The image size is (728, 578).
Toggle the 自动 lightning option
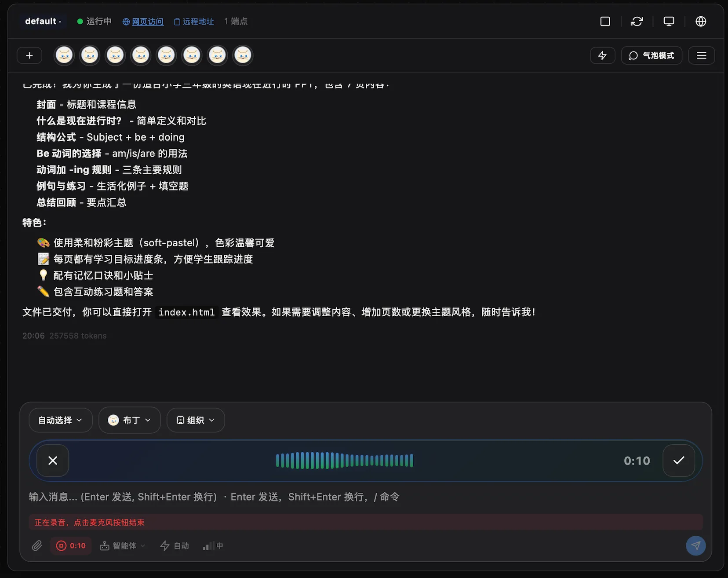pos(175,546)
